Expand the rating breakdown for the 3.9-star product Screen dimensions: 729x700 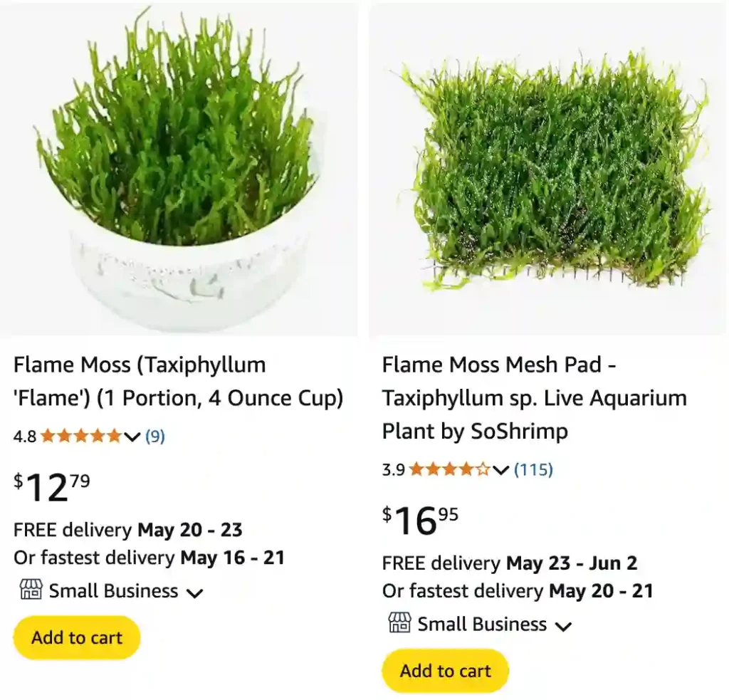coord(500,470)
